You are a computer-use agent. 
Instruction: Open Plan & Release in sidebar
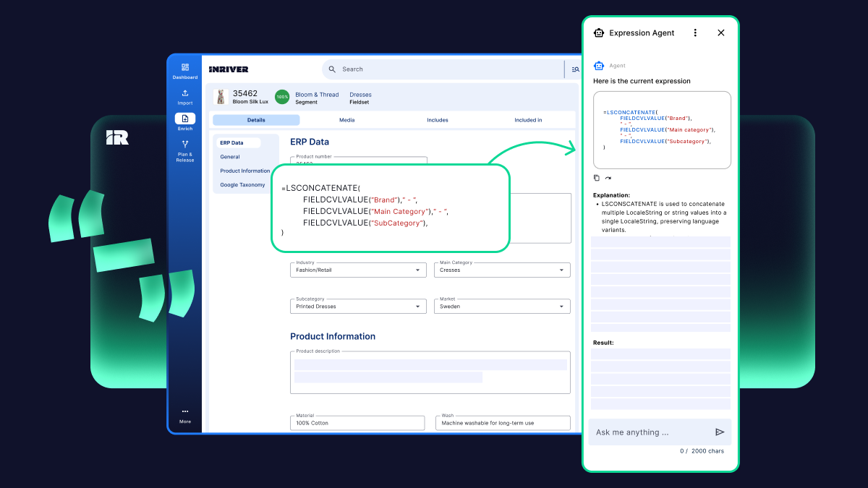coord(184,150)
